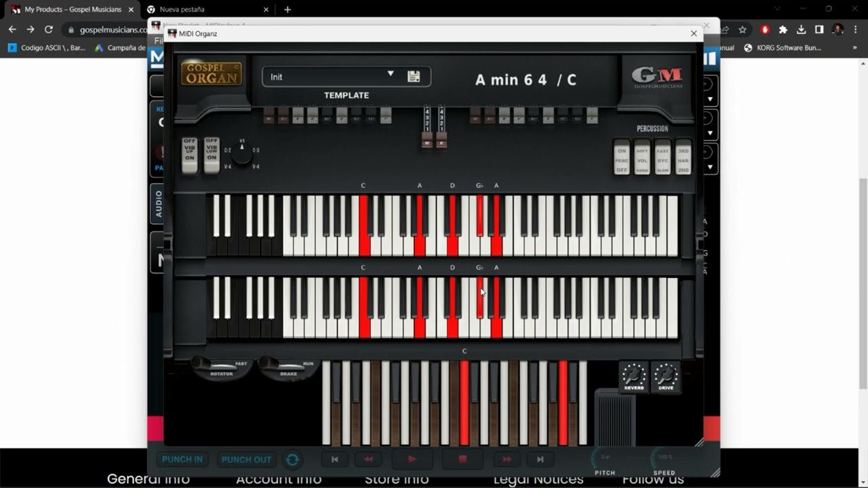Open the Chrome three-dot menu
The height and width of the screenshot is (488, 868).
point(856,30)
